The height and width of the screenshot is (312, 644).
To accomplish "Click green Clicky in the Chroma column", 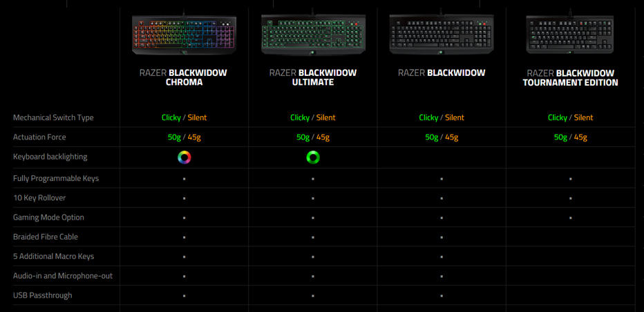I will click(x=171, y=118).
